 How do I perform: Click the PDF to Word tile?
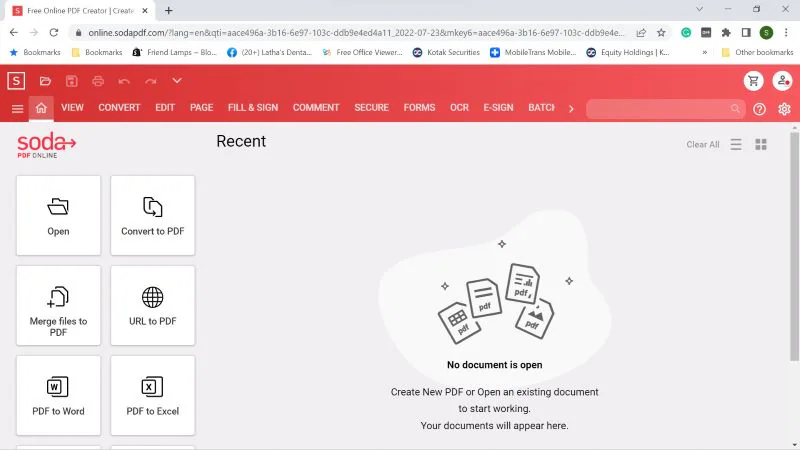(58, 395)
